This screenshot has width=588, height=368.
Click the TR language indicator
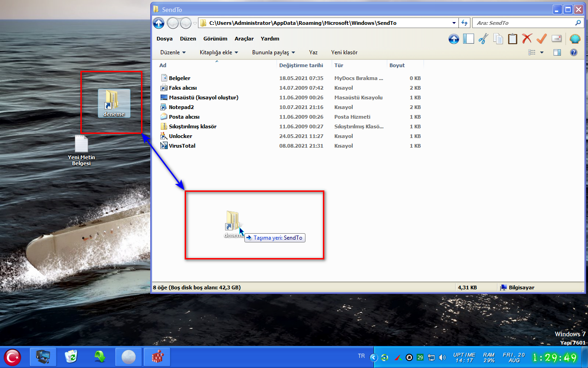(x=362, y=356)
